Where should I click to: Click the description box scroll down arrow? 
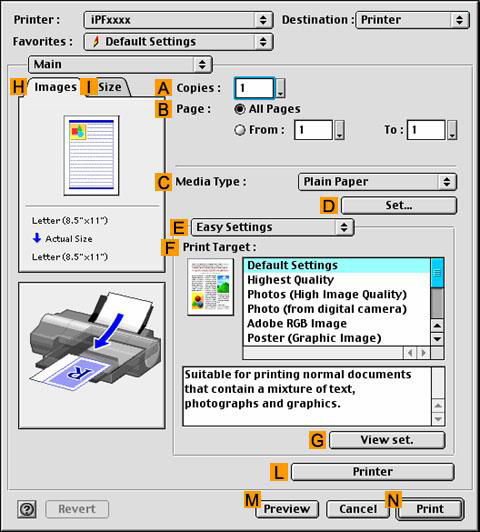438,419
